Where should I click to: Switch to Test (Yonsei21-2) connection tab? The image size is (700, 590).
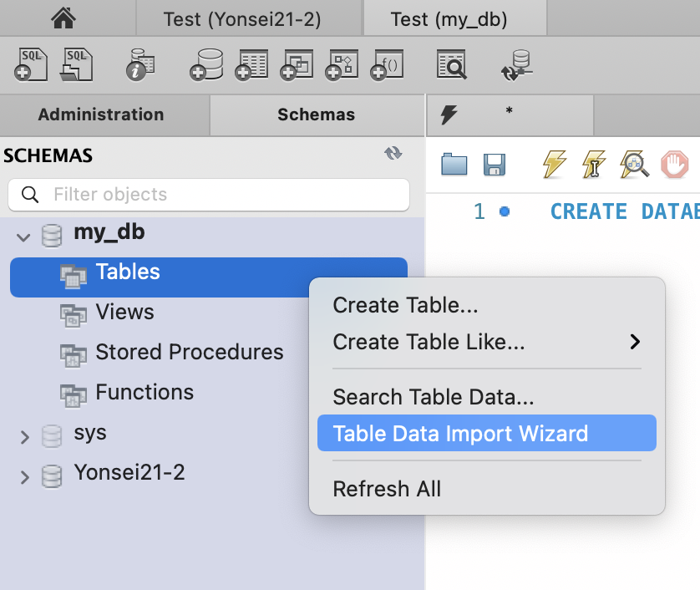point(249,18)
